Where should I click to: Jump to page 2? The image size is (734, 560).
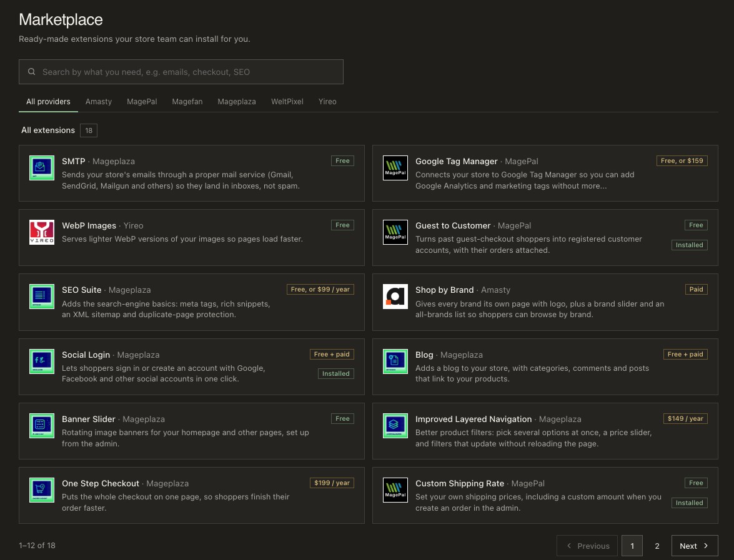tap(657, 546)
